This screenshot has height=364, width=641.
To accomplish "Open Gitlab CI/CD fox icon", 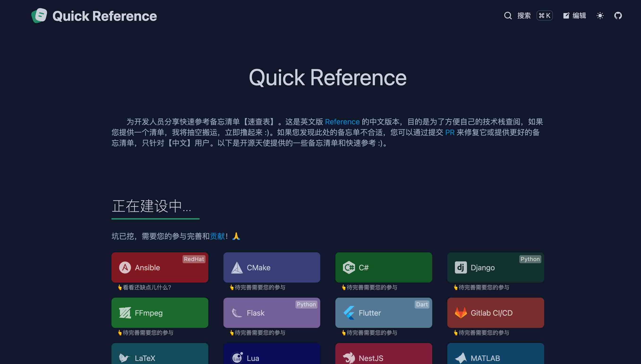I will (x=461, y=313).
